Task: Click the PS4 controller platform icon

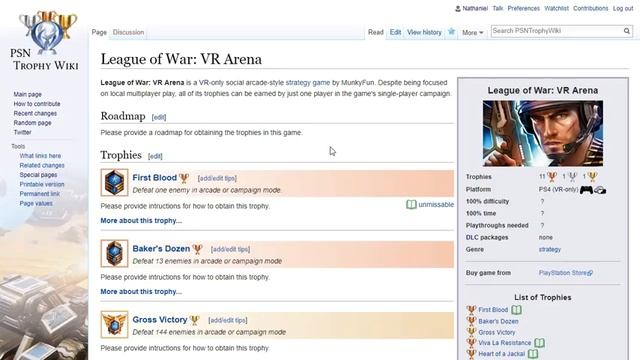Action: click(587, 190)
